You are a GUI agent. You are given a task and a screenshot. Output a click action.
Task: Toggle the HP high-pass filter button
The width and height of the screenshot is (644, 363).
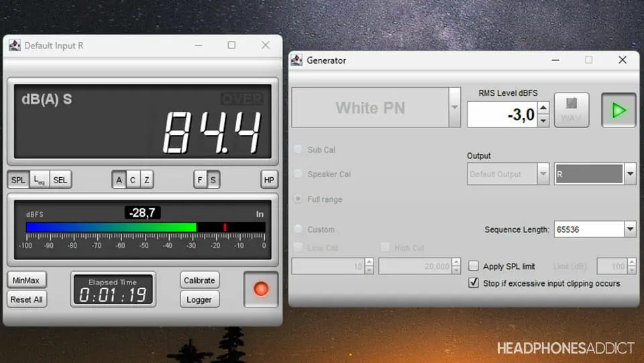[x=269, y=180]
